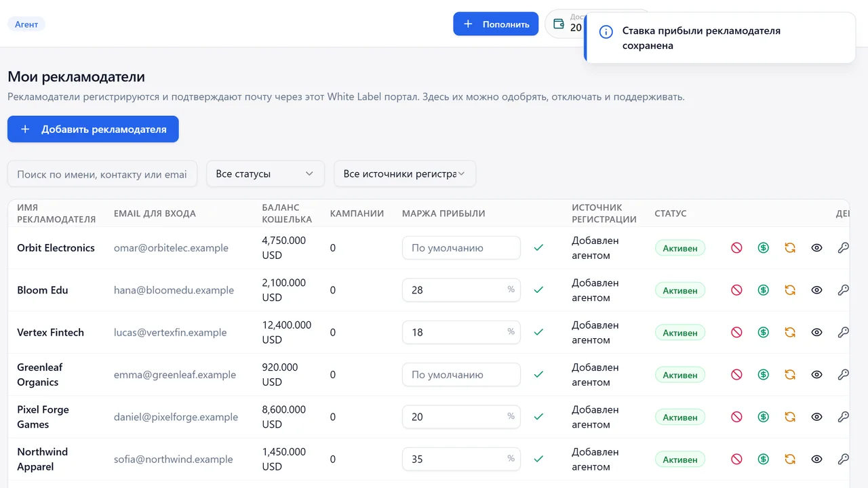Screen dimensions: 868x488
Task: Click the key icon for Vertex Fintech
Action: tap(844, 333)
